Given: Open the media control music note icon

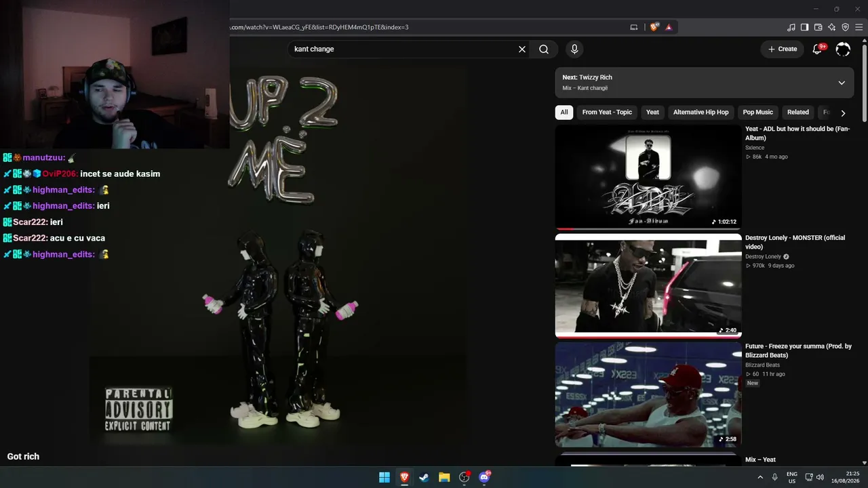Looking at the screenshot, I should pos(791,27).
